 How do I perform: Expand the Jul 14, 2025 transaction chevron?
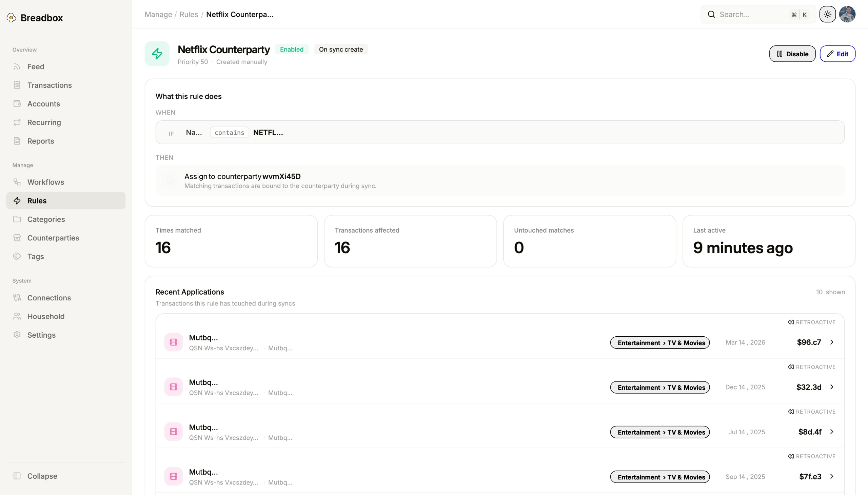[832, 432]
